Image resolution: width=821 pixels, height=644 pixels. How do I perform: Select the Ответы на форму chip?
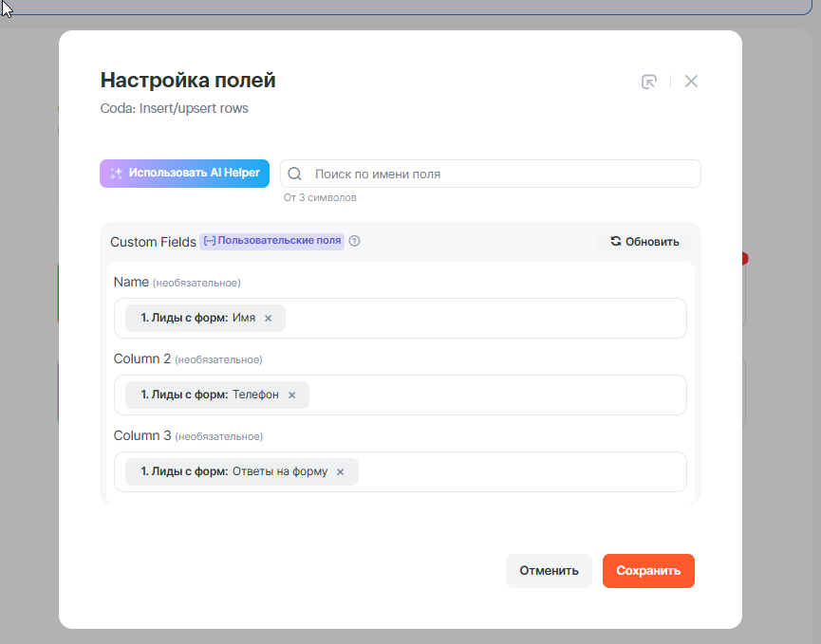click(233, 472)
